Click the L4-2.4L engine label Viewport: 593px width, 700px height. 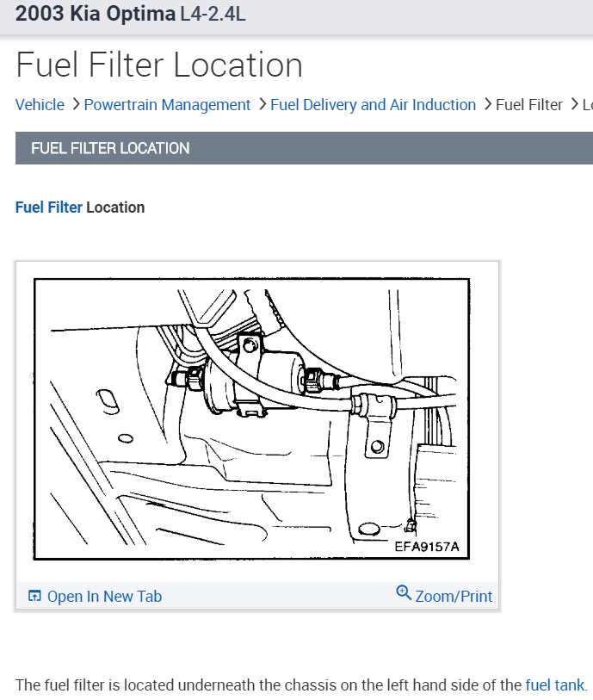[213, 15]
